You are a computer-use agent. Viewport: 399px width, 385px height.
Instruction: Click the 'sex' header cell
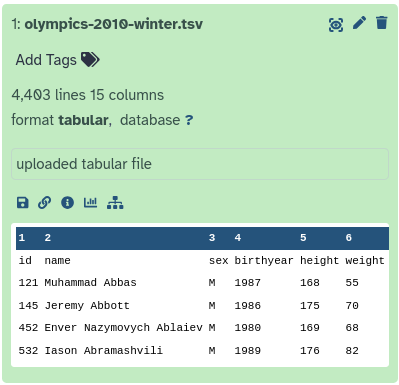[219, 260]
